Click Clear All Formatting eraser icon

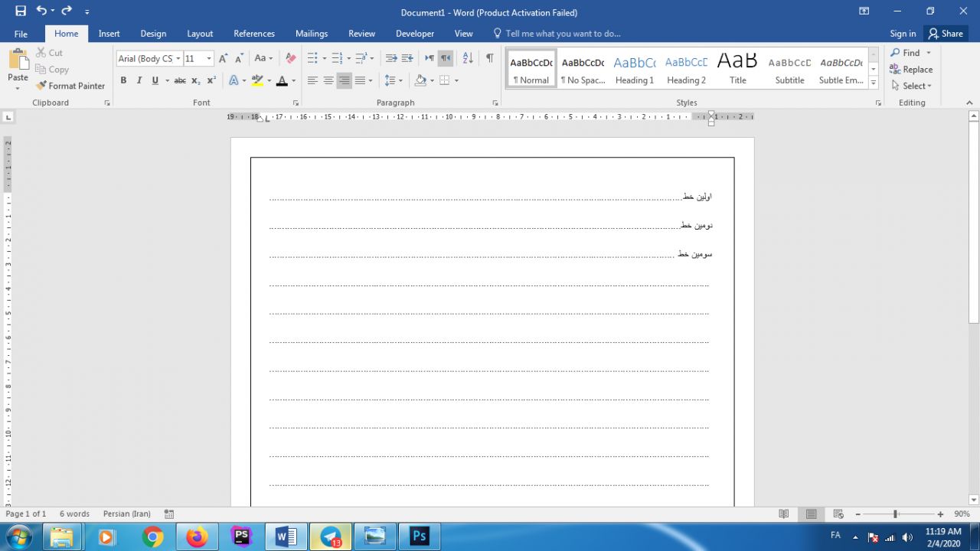pos(290,58)
